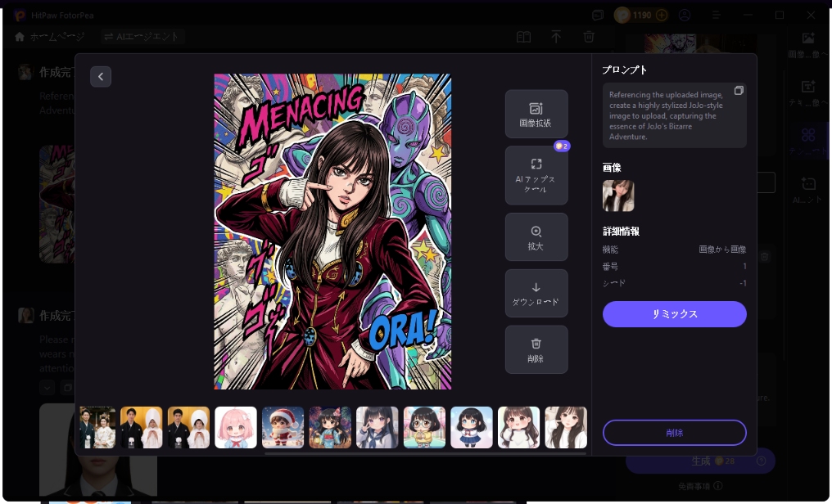Viewport: 832px width, 504px height.
Task: Click the thumbnail strip horizontal scrollbar
Action: pos(424,453)
